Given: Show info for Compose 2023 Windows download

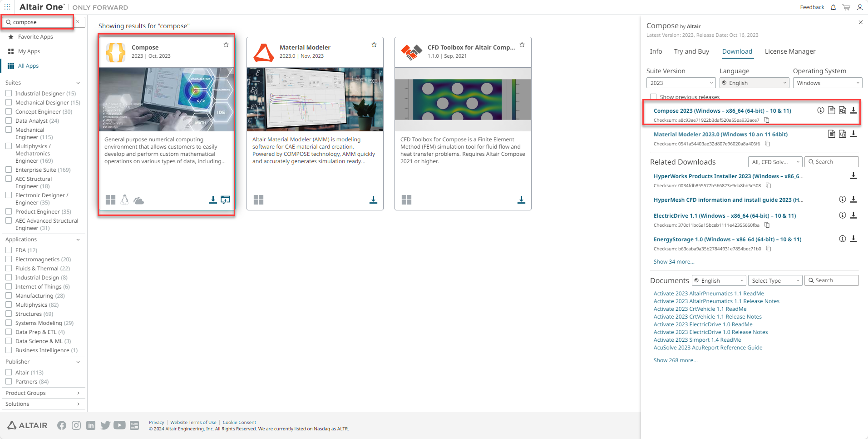Looking at the screenshot, I should tap(821, 110).
